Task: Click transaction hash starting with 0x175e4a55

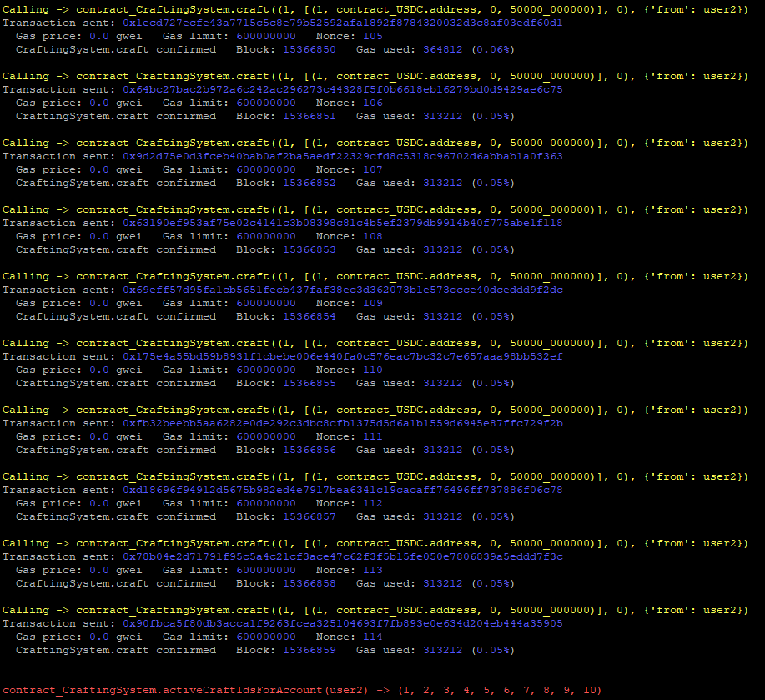Action: click(343, 357)
